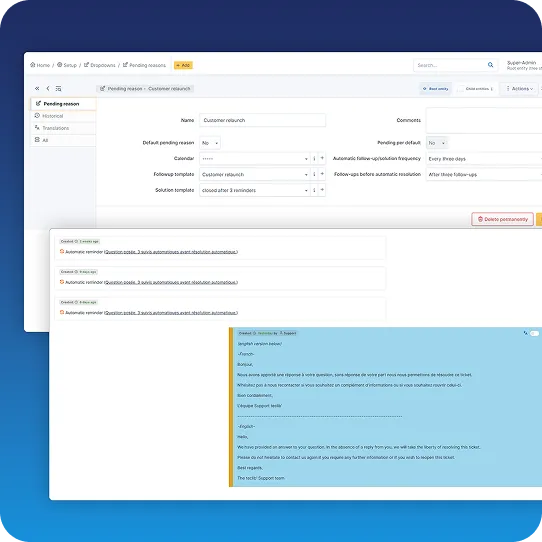
Task: Click the translate icon in the blue message
Action: coord(525,333)
